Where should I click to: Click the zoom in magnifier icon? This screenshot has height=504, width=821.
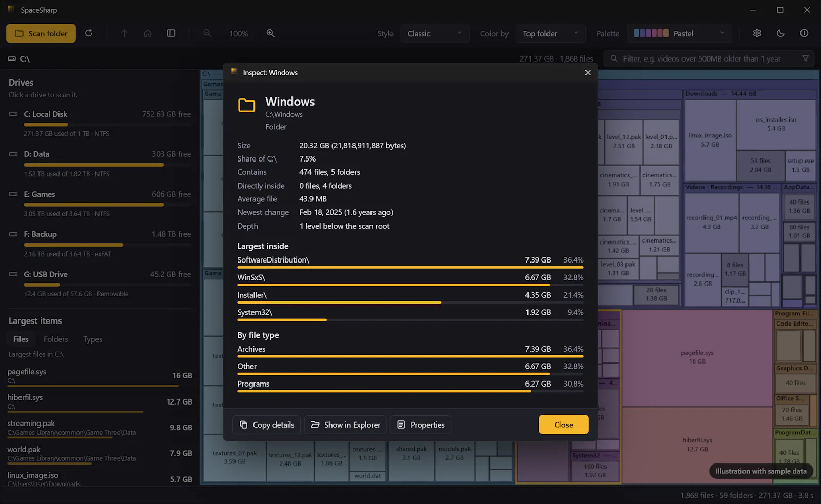pyautogui.click(x=270, y=33)
